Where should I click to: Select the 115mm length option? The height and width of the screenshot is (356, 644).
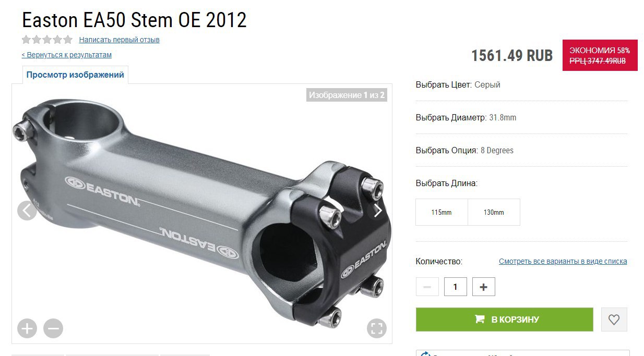pos(442,212)
